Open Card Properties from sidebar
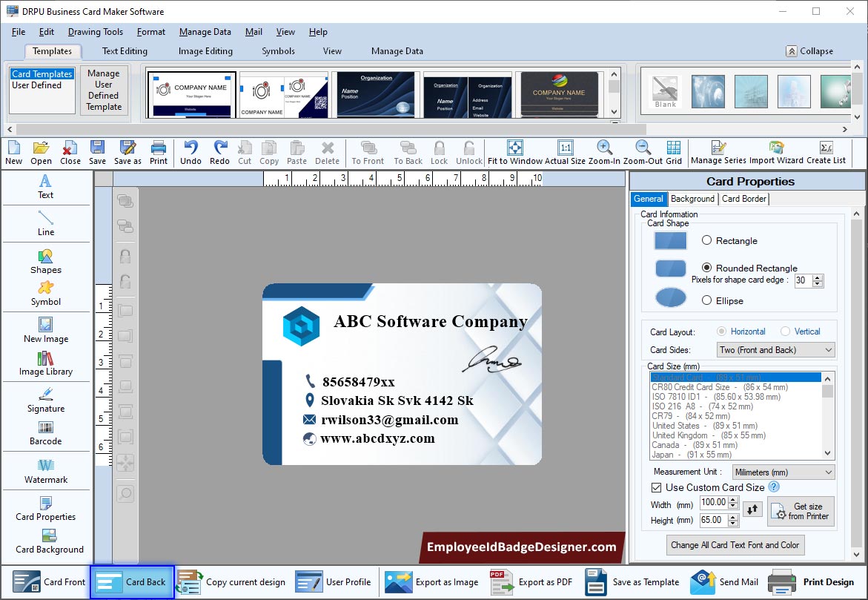This screenshot has height=600, width=868. click(45, 509)
